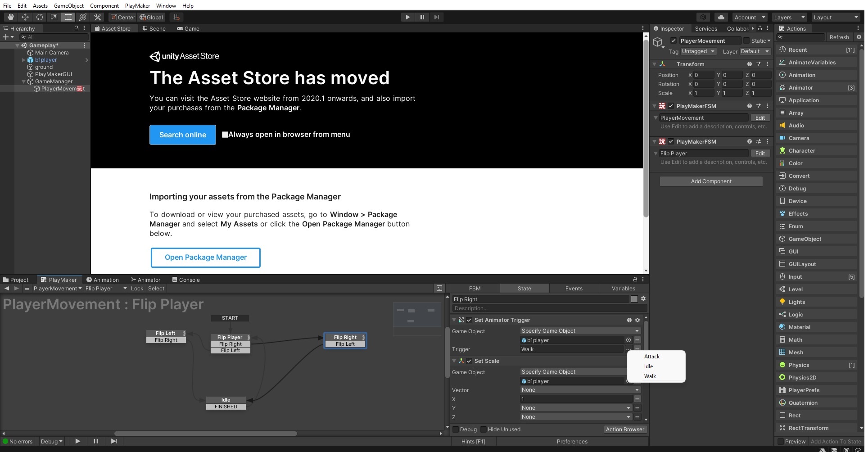The width and height of the screenshot is (868, 452).
Task: Enable the Hide Unused checkbox
Action: click(484, 429)
